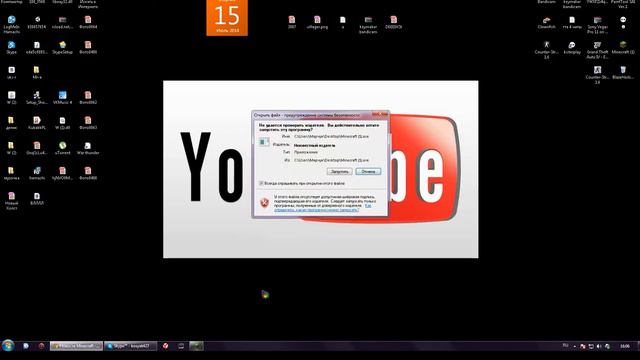Image resolution: width=640 pixels, height=360 pixels.
Task: Switch to the Minecraft taskbar window button
Action: (76, 346)
